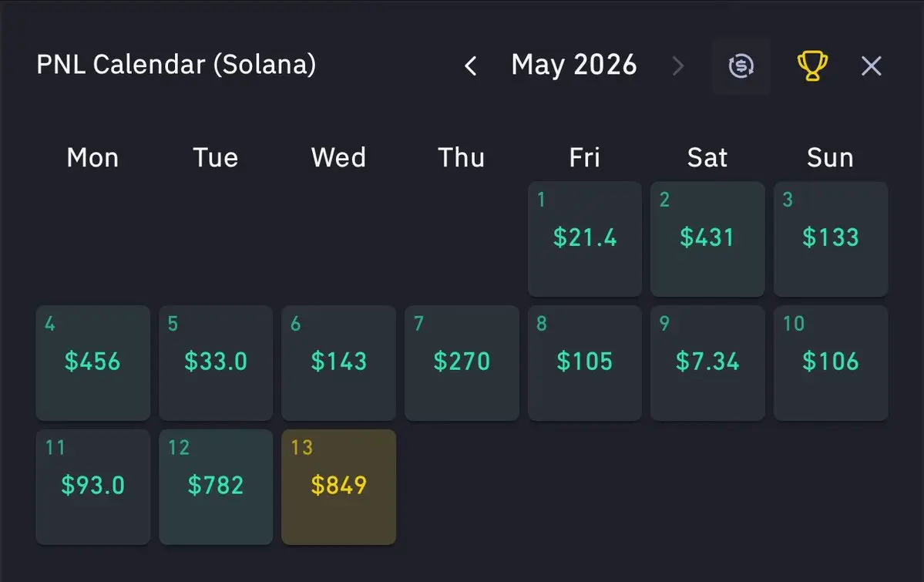Open May 4 day with $456
924x582 pixels.
[x=92, y=362]
